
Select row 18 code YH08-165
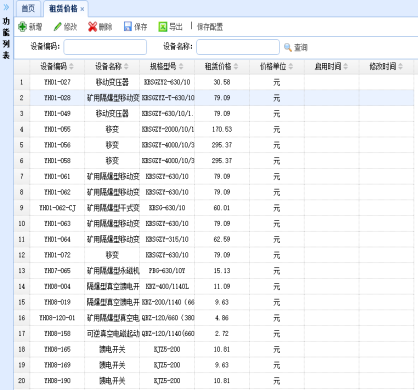(57, 349)
